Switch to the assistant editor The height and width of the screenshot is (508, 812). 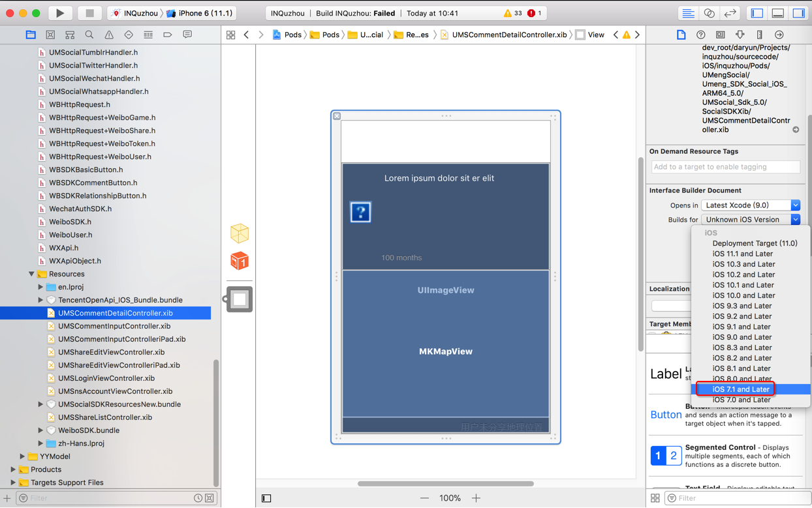click(x=709, y=13)
